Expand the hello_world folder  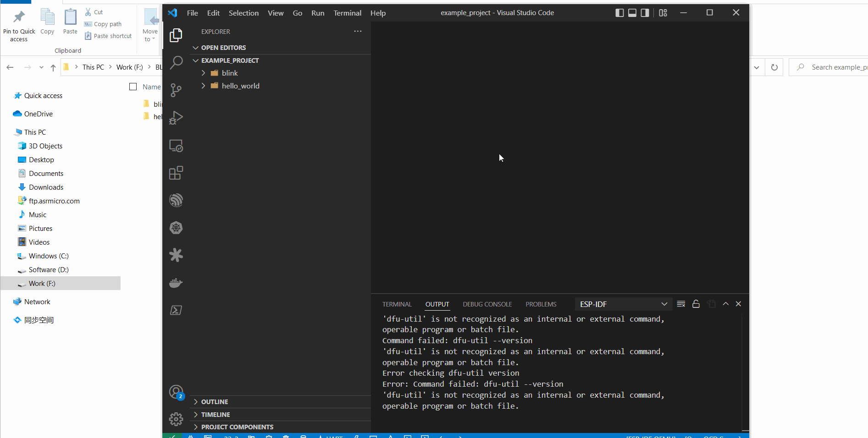click(204, 86)
